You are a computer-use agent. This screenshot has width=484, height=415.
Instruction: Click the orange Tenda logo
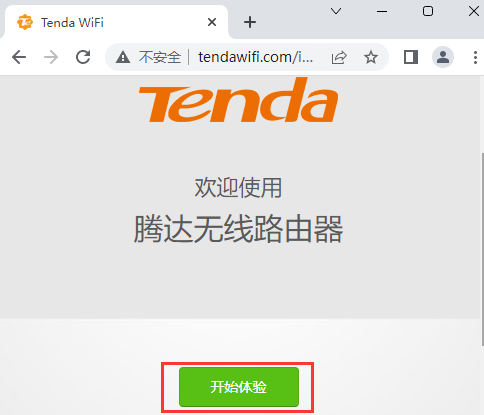(239, 100)
